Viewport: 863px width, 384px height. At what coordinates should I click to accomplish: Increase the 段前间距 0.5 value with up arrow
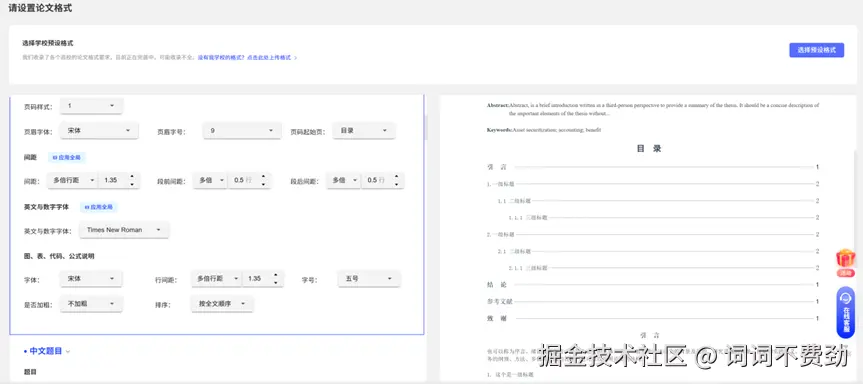click(x=263, y=177)
